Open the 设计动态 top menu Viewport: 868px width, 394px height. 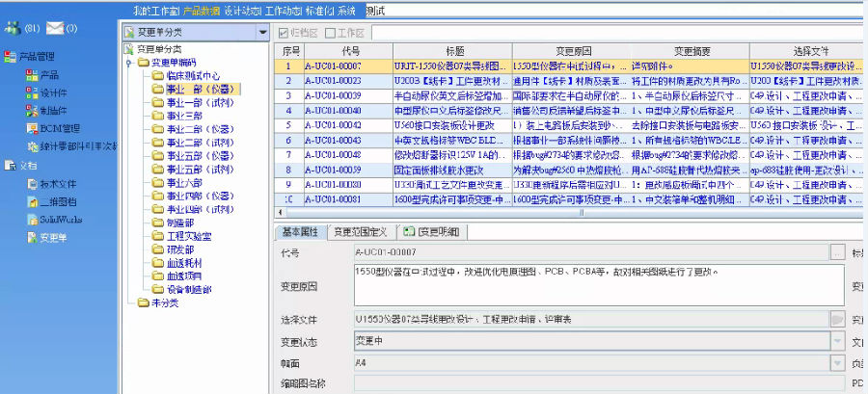click(244, 10)
